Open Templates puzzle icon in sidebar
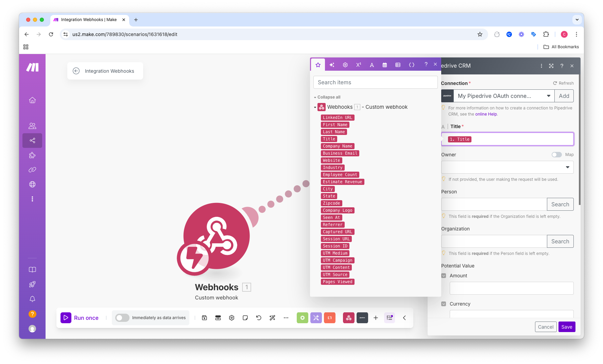 (x=32, y=155)
